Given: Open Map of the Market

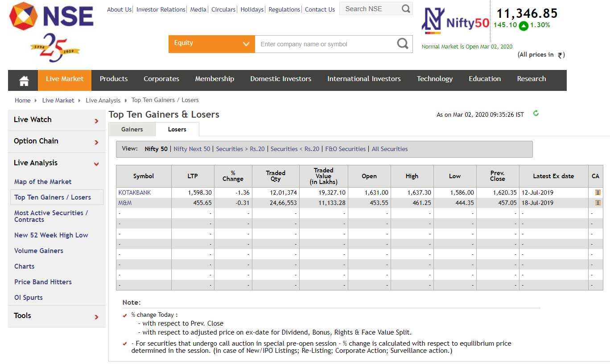Looking at the screenshot, I should [43, 182].
